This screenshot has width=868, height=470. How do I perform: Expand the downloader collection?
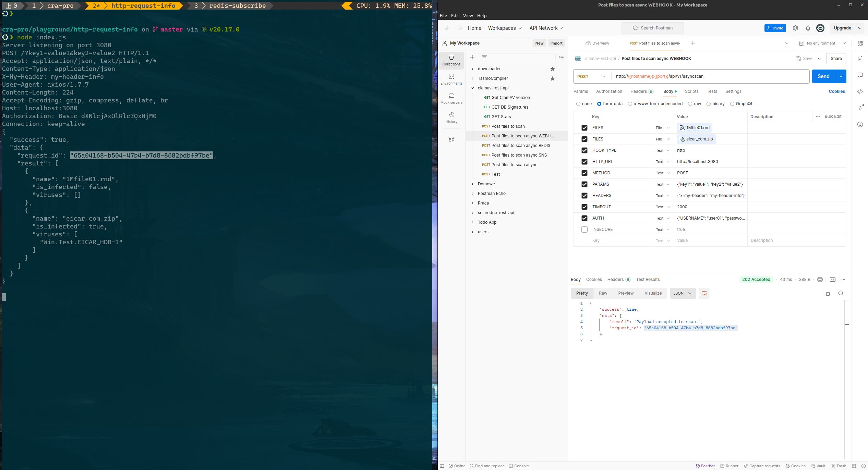(x=472, y=69)
